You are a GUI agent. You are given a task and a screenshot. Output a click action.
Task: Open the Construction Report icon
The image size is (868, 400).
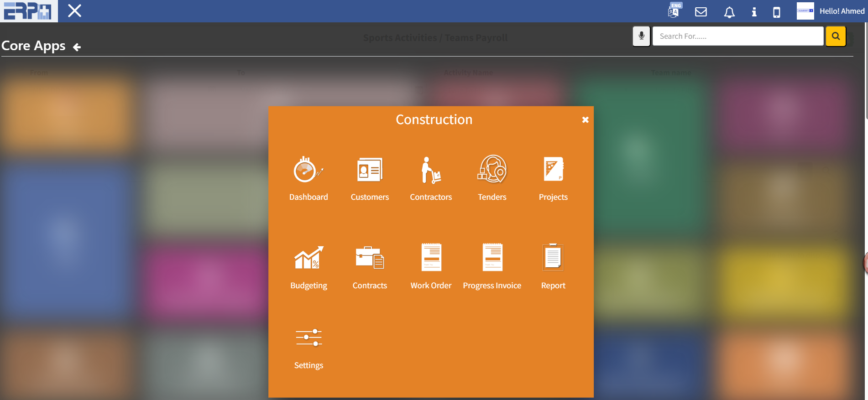tap(553, 258)
